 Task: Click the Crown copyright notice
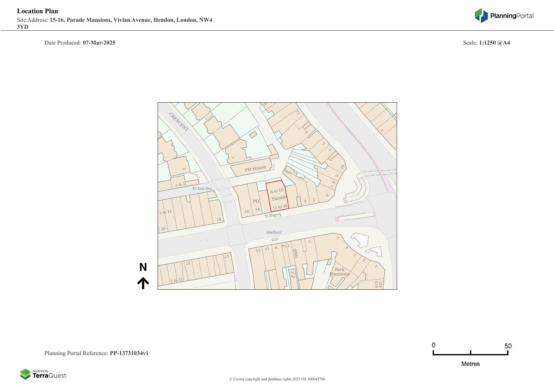[x=277, y=379]
